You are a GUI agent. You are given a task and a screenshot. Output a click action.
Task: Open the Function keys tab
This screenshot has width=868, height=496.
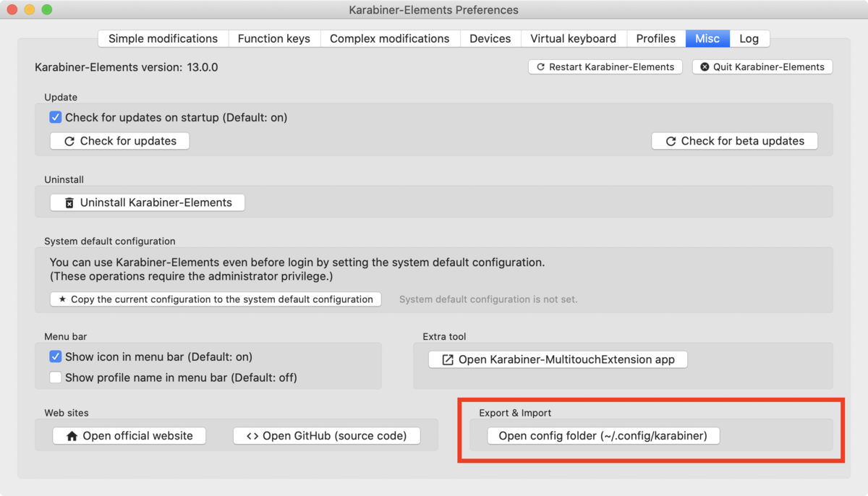click(x=273, y=38)
